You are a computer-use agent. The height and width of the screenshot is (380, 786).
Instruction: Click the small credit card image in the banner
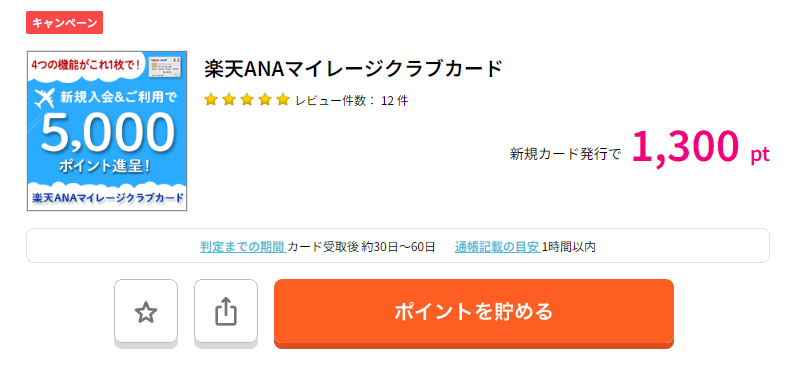(165, 66)
